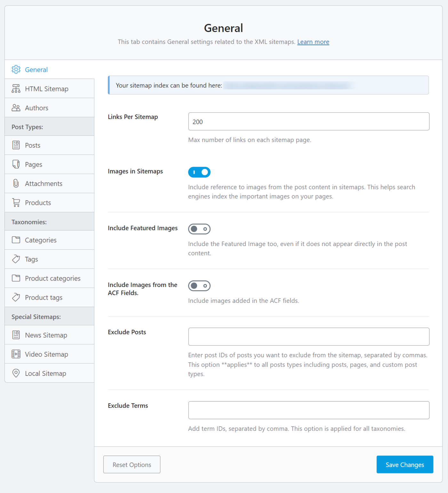The height and width of the screenshot is (493, 448).
Task: Click the Tags label icon
Action: click(16, 259)
